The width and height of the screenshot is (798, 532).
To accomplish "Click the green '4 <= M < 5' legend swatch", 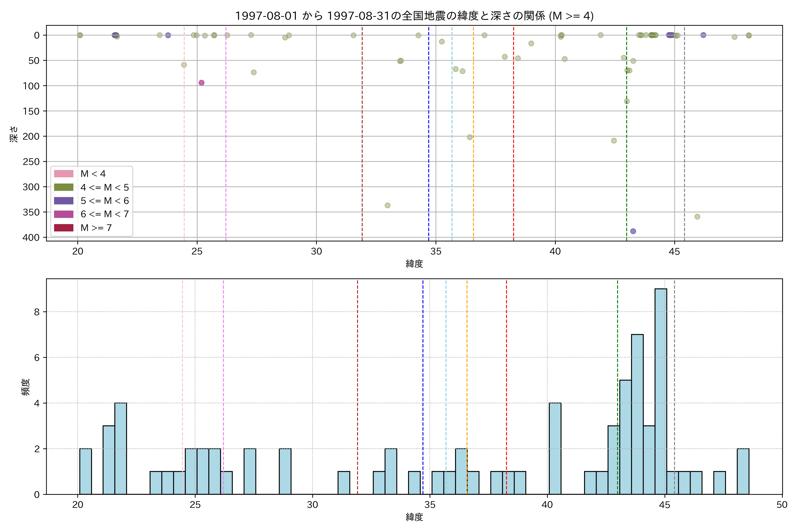I will pyautogui.click(x=64, y=187).
